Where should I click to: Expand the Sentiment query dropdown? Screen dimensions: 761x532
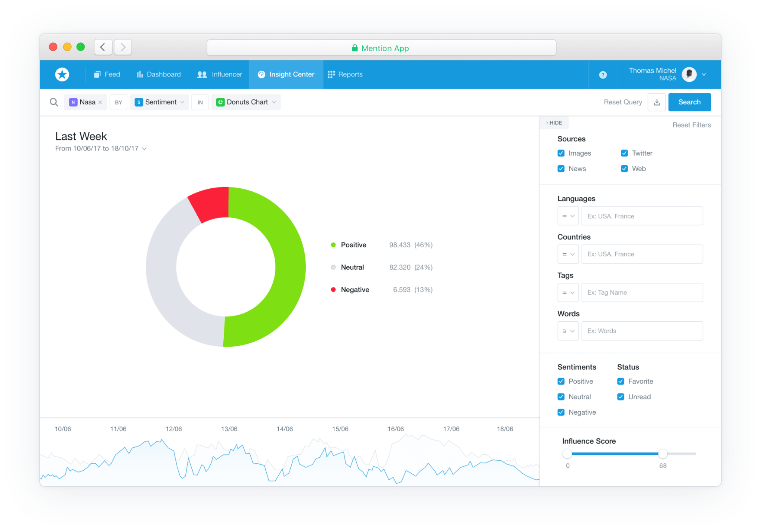[x=182, y=102]
